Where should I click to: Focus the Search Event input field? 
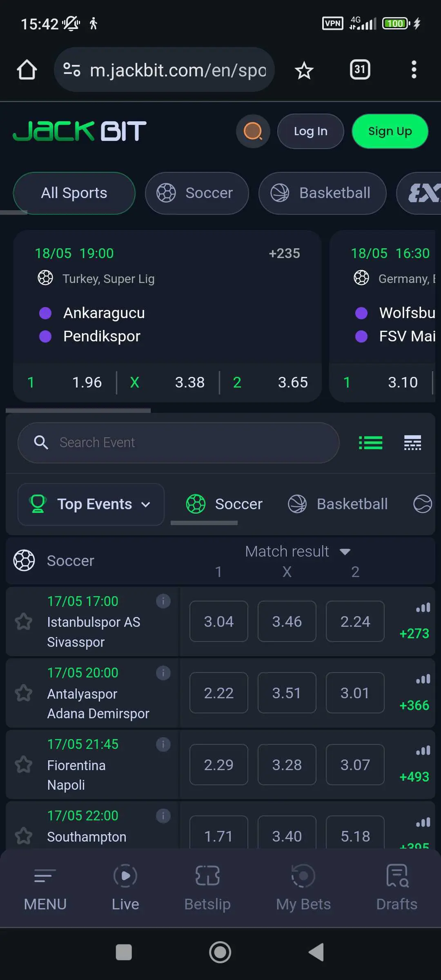coord(178,443)
